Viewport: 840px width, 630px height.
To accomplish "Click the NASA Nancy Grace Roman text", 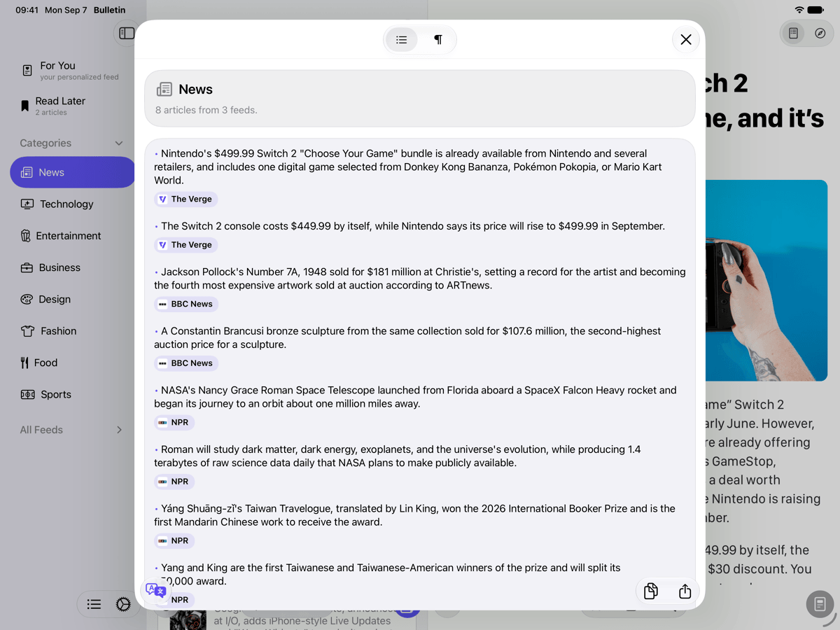I will pos(416,397).
